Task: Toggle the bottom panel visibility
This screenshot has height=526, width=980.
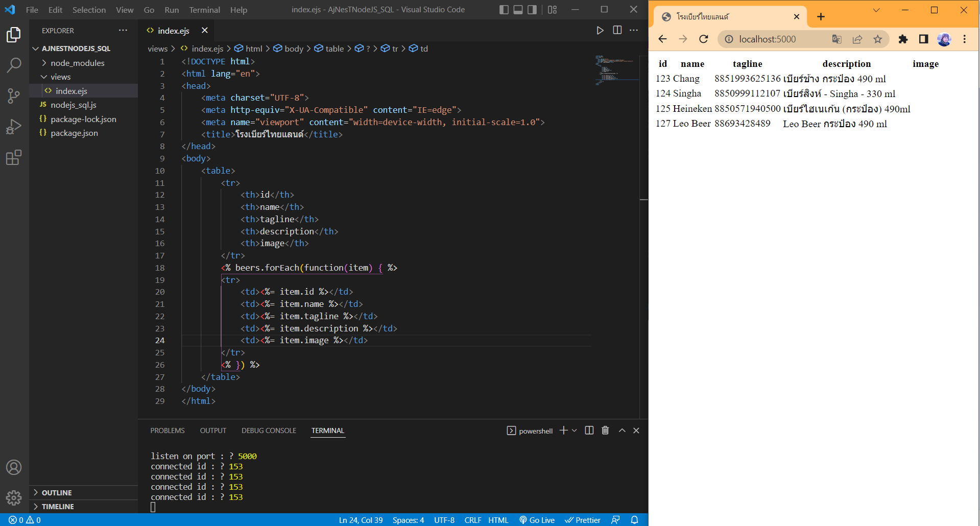Action: coord(518,10)
